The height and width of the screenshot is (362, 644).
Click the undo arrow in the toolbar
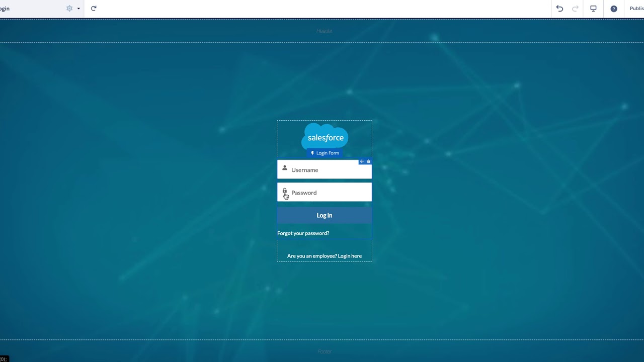pos(559,9)
